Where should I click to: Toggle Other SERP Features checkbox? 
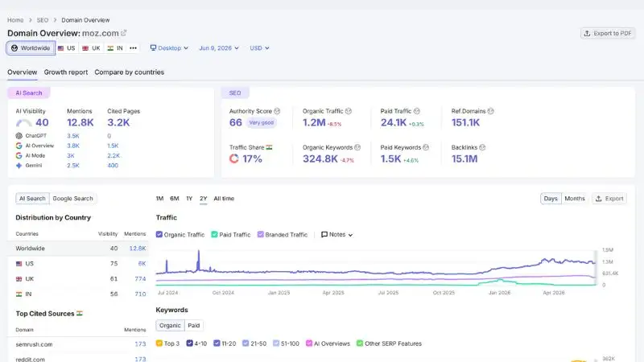click(360, 343)
